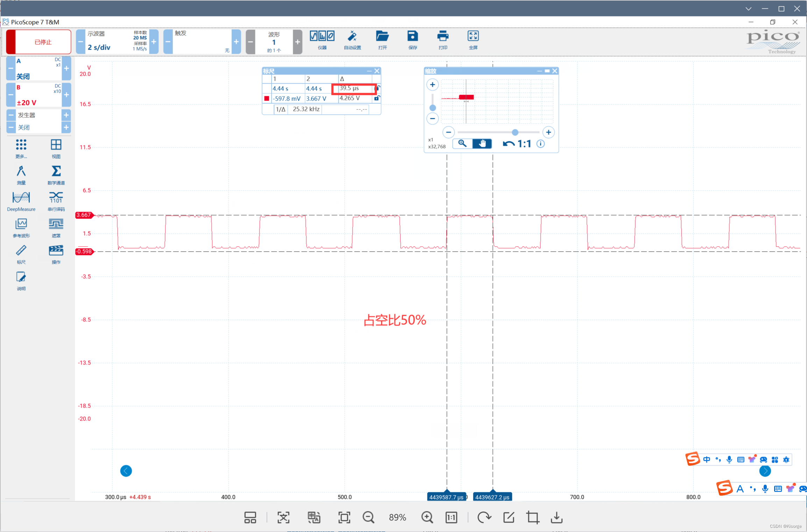Click the undo zoom arrow
The image size is (807, 532).
click(509, 144)
